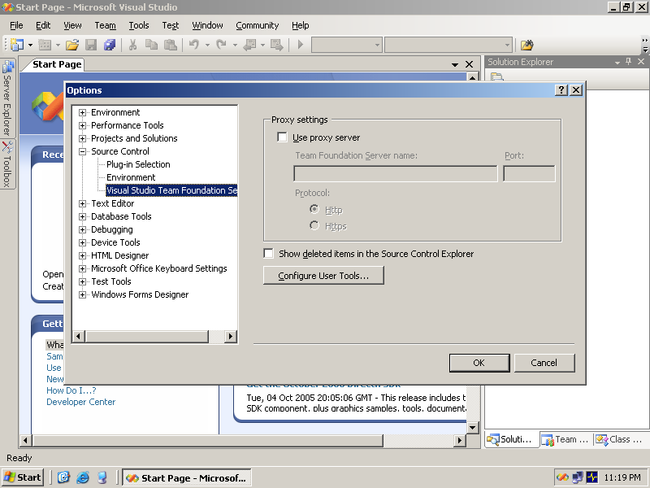
Task: Click the Cancel button in Options
Action: point(544,363)
